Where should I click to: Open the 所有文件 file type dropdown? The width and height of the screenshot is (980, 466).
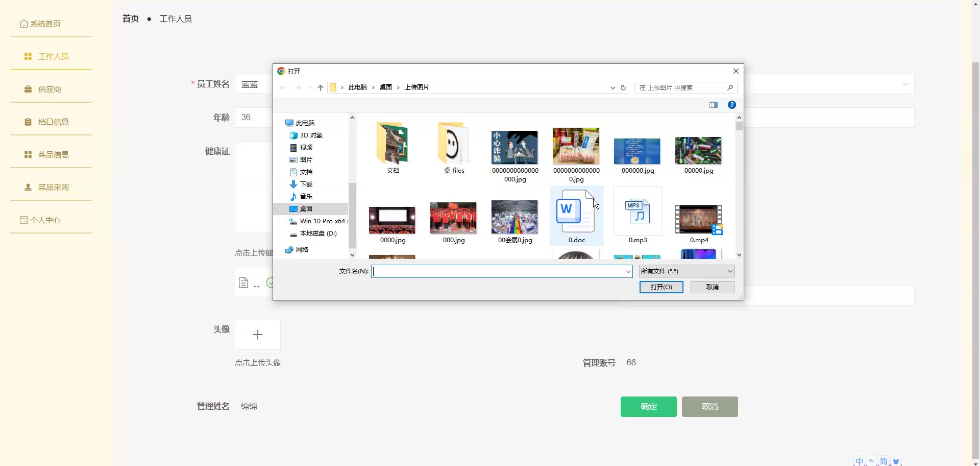pyautogui.click(x=687, y=271)
